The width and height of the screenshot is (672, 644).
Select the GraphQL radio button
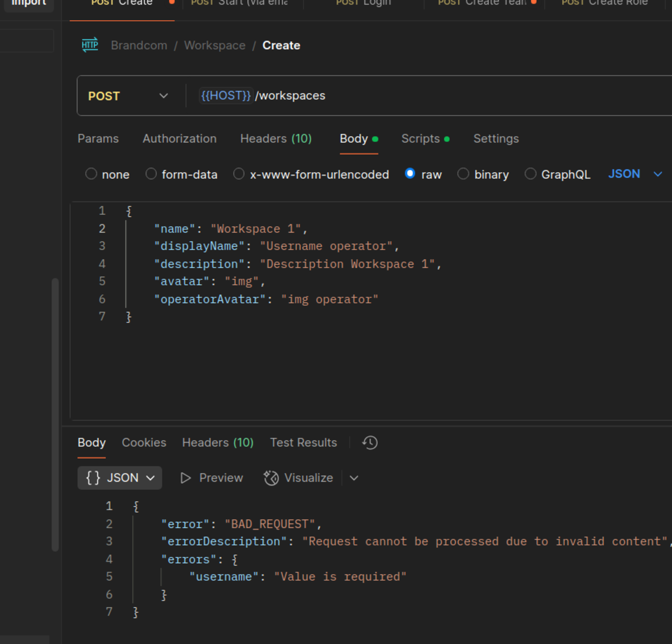pyautogui.click(x=530, y=174)
